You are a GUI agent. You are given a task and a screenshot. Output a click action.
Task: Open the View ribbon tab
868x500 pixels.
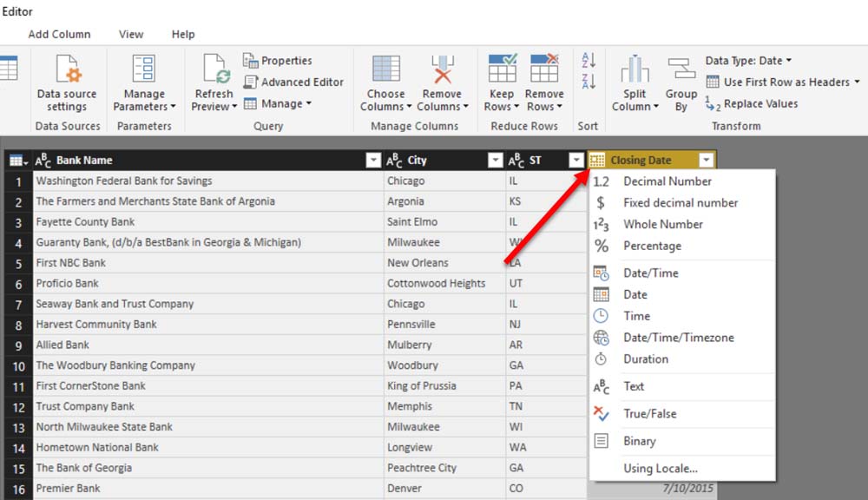(131, 35)
